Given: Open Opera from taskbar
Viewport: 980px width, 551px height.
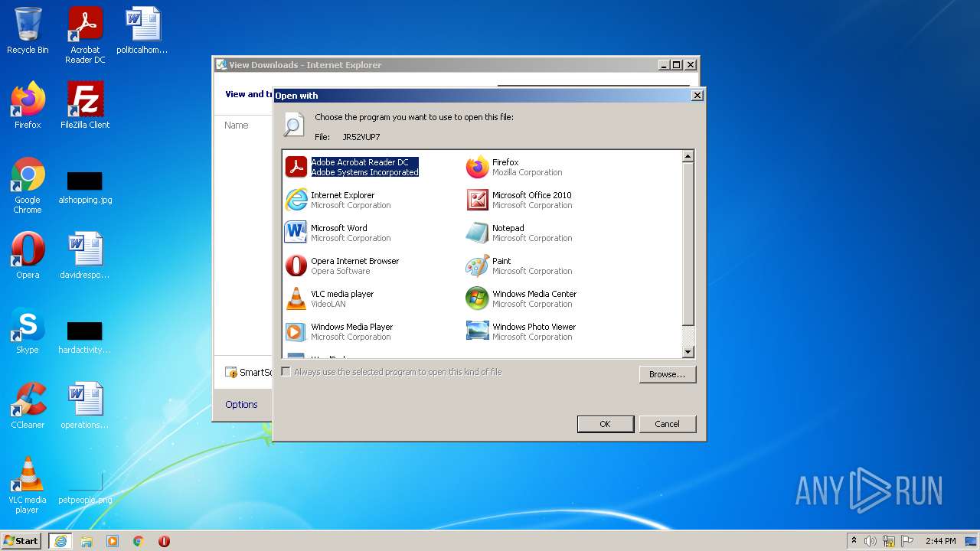Looking at the screenshot, I should (164, 541).
